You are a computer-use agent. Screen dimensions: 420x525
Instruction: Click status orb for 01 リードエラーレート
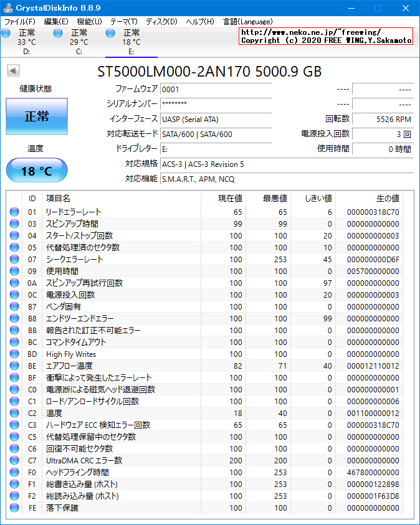14,212
